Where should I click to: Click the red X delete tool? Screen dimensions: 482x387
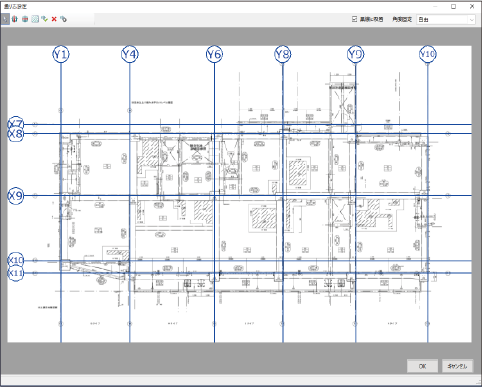(x=54, y=19)
